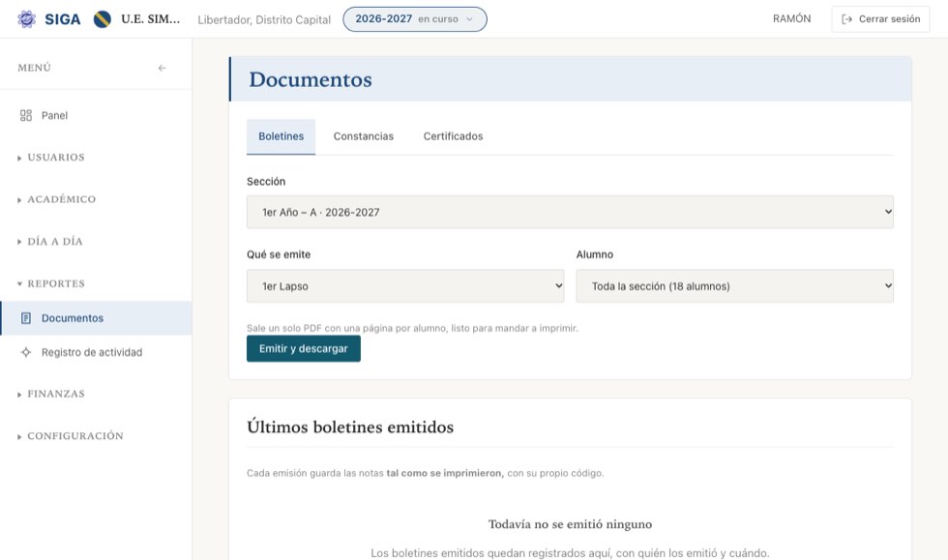
Task: Expand the ACADÉMICO menu group
Action: coord(57,199)
